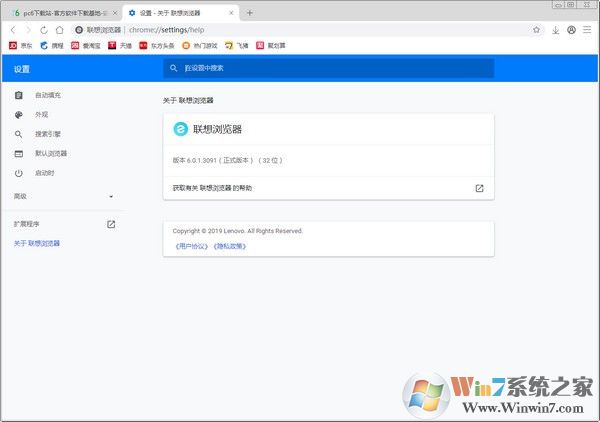Click the 在设置中搜索 search field
Image resolution: width=600 pixels, height=422 pixels.
(328, 68)
